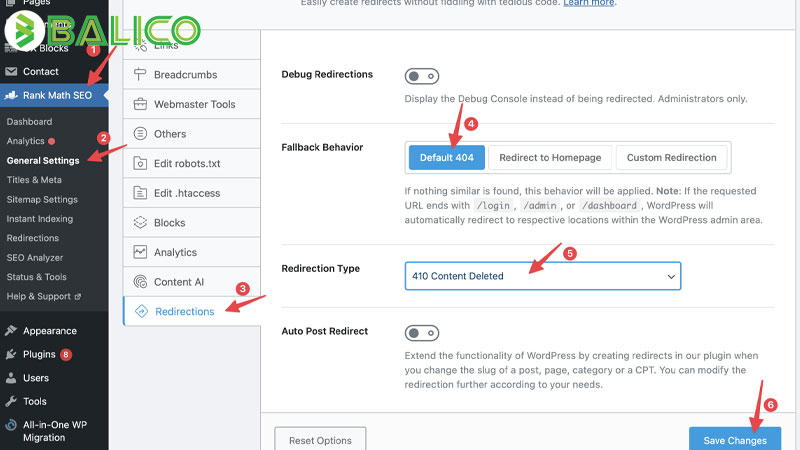
Task: Open the Redirection Type dropdown
Action: (x=542, y=276)
